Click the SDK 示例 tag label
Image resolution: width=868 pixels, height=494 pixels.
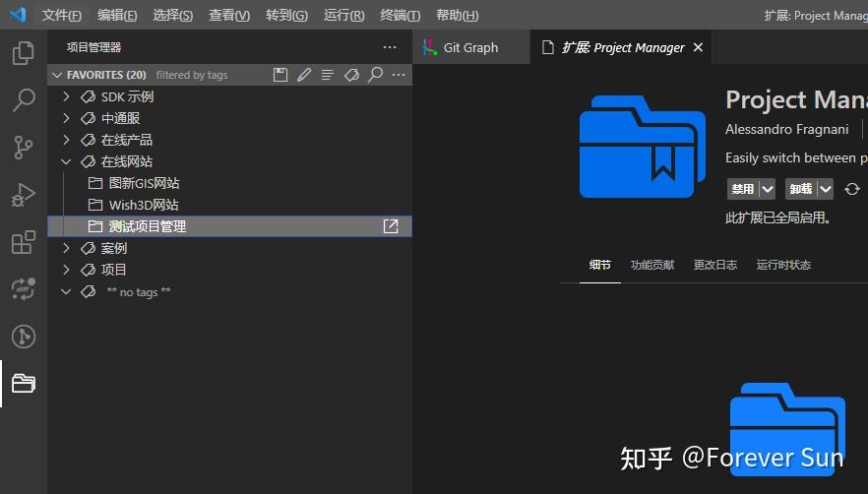(x=127, y=96)
